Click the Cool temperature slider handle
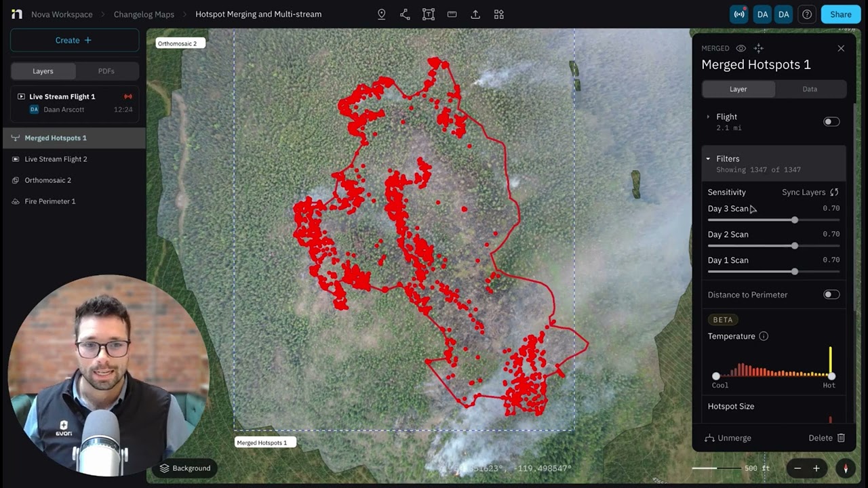The image size is (868, 488). tap(716, 375)
